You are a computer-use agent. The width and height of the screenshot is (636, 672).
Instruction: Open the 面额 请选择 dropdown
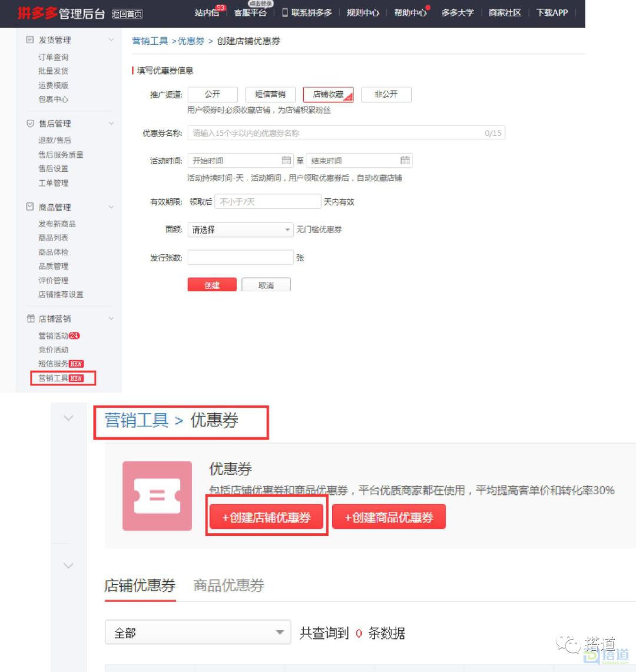tap(240, 229)
